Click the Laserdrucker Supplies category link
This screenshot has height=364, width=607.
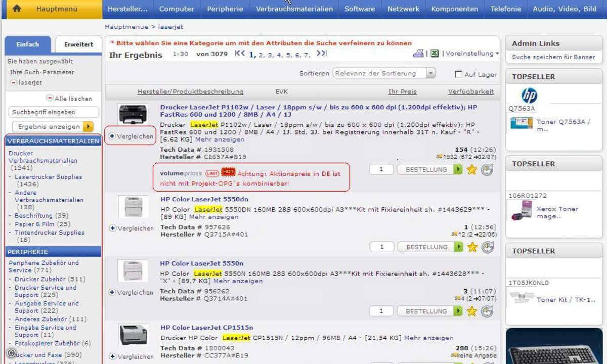[48, 177]
